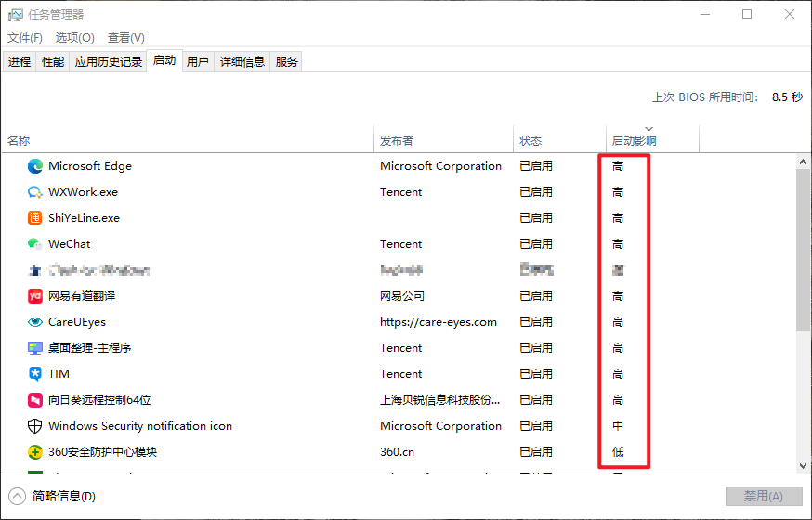The image size is (812, 520).
Task: Select the WeChat row name
Action: pyautogui.click(x=70, y=243)
